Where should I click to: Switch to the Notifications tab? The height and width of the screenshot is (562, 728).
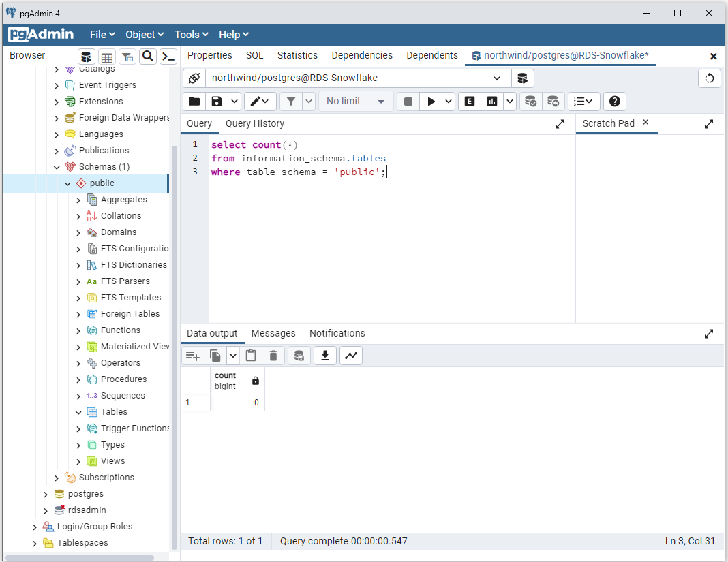(x=337, y=333)
